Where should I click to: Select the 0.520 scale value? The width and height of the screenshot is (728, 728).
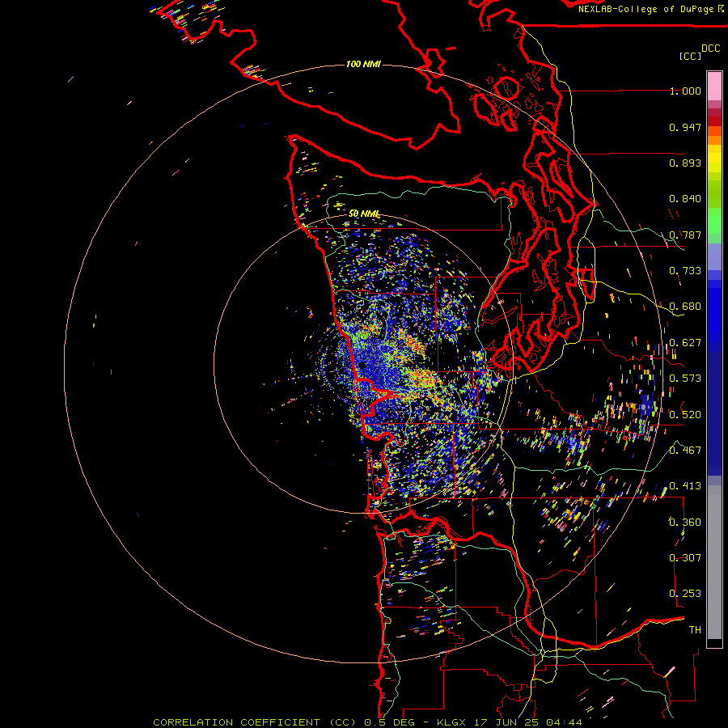click(x=685, y=415)
